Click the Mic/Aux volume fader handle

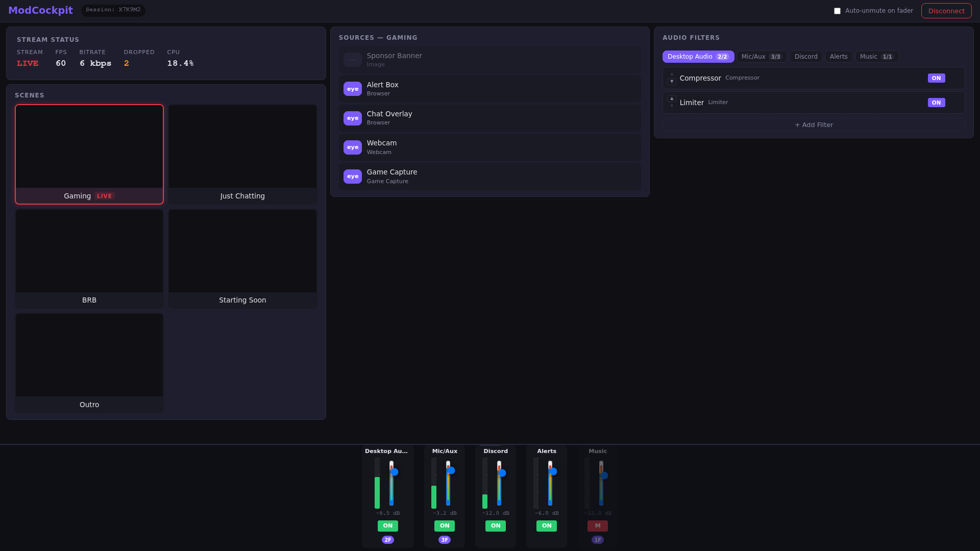tap(451, 471)
